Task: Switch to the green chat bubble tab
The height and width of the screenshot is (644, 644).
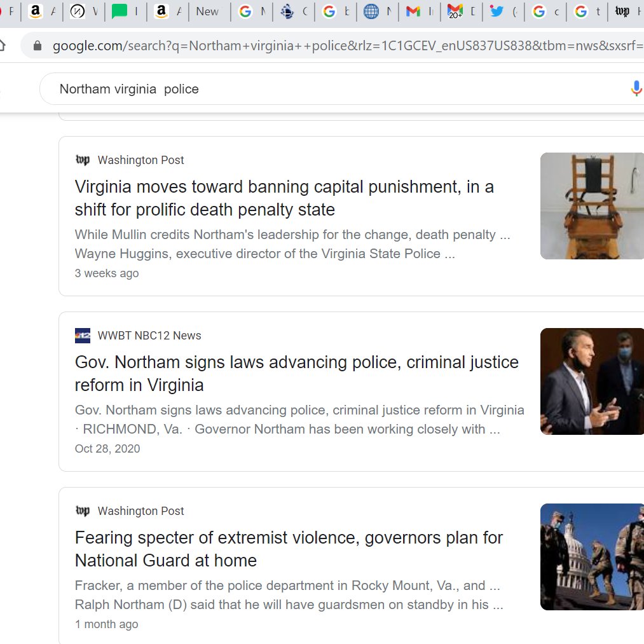Action: [125, 11]
